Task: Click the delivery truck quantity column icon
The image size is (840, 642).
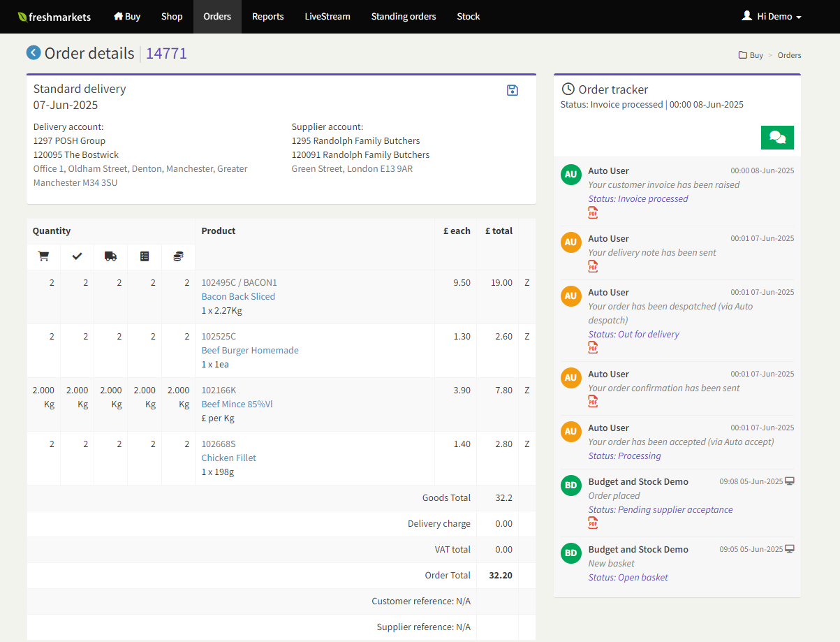Action: [110, 256]
